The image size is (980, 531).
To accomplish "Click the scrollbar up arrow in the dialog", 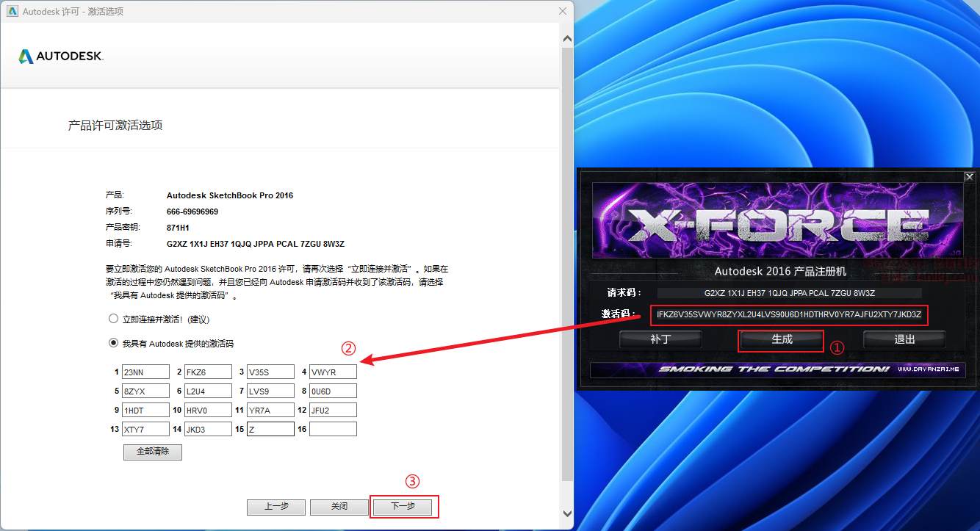I will 566,37.
